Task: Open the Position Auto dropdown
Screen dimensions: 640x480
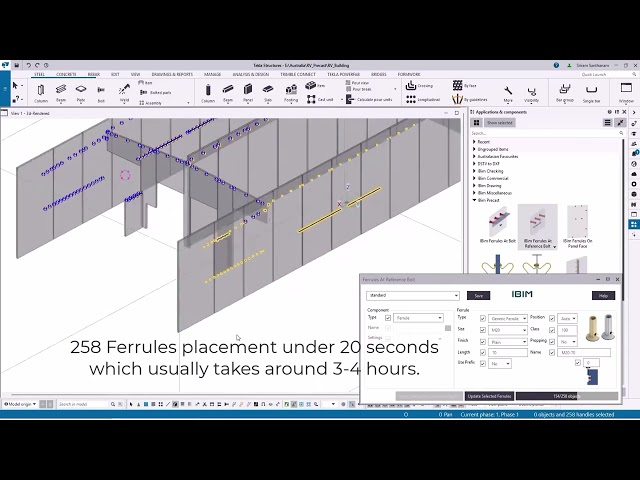Action: (x=567, y=318)
